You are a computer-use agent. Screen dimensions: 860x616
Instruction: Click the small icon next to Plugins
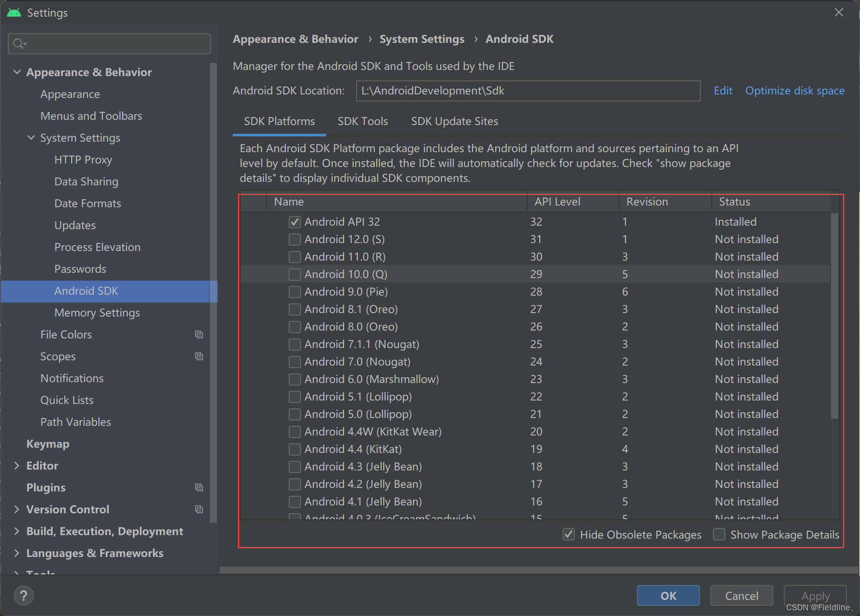click(199, 487)
